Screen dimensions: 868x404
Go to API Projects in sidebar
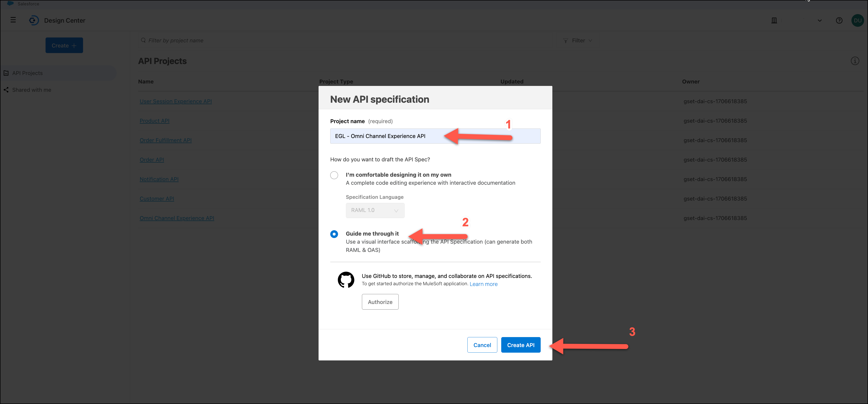tap(28, 73)
